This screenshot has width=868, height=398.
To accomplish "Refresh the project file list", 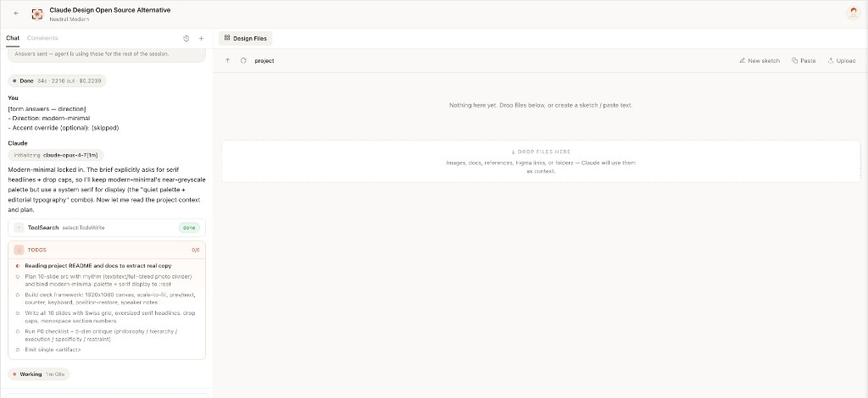I will click(243, 61).
